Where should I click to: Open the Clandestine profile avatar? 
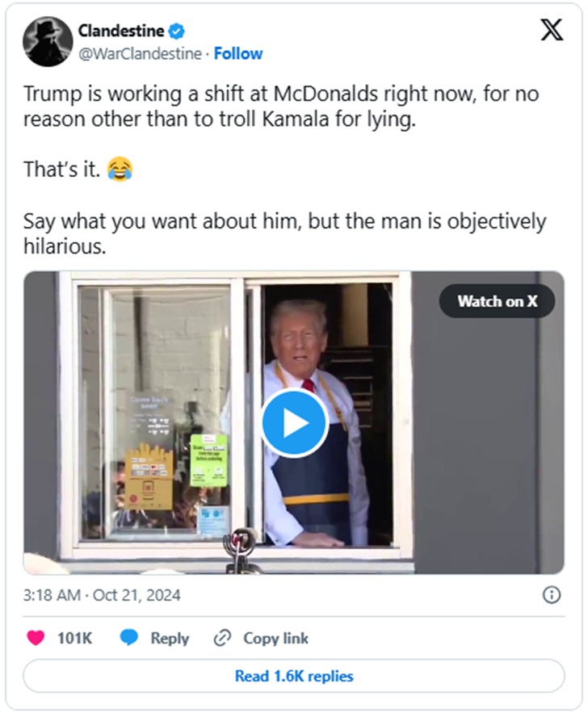[48, 41]
